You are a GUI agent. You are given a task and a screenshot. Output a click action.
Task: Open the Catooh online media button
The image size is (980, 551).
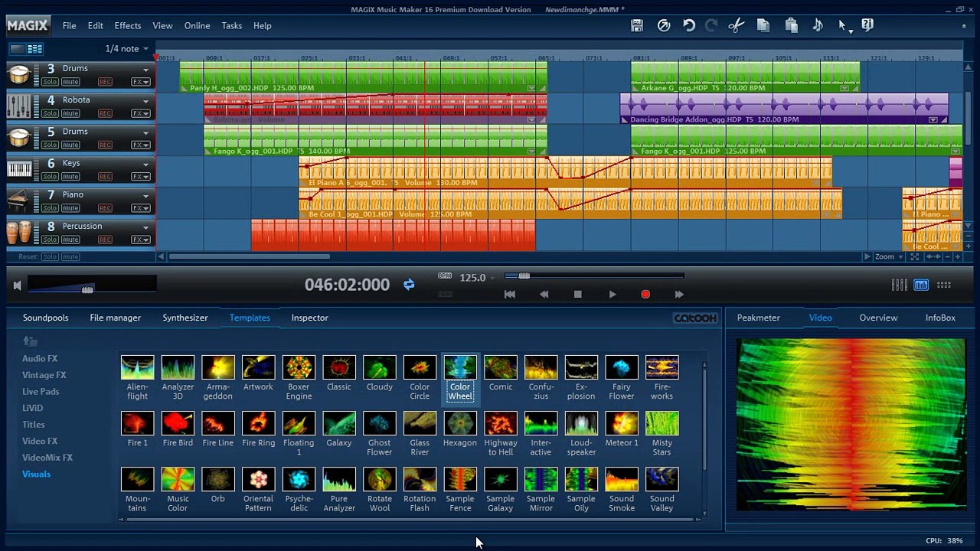pos(695,318)
